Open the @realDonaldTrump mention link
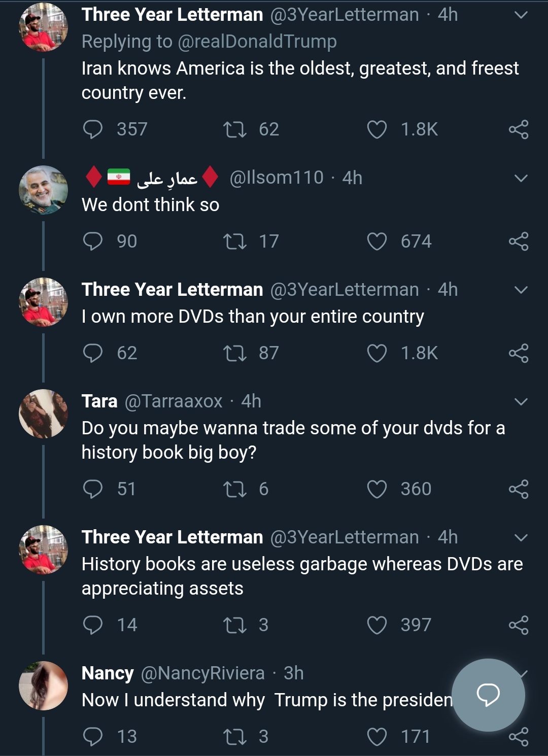 pos(257,42)
